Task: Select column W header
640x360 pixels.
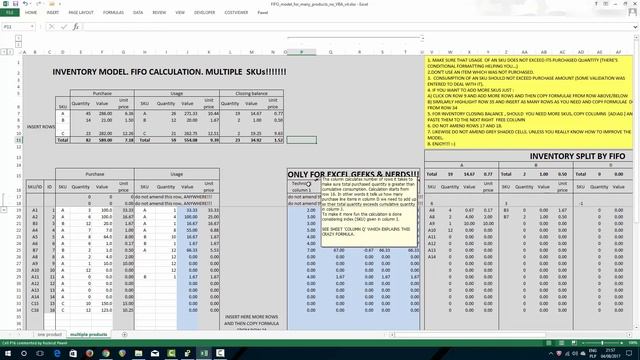Action: click(450, 52)
